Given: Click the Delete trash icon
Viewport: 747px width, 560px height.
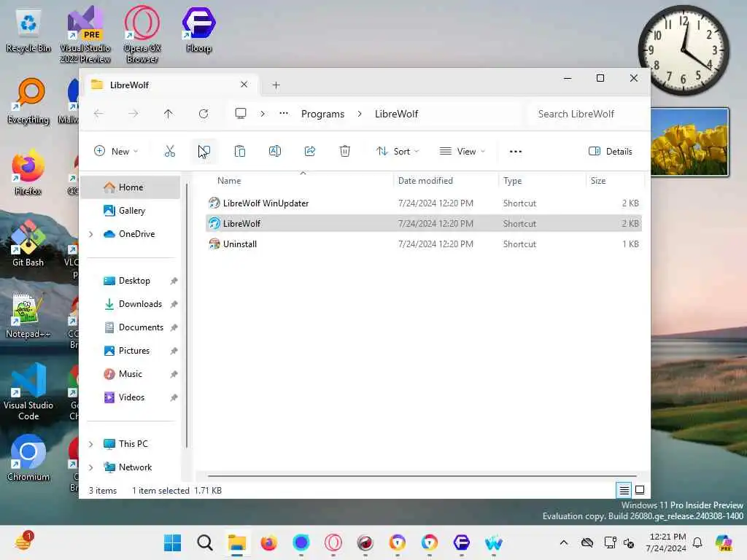Looking at the screenshot, I should (x=345, y=152).
